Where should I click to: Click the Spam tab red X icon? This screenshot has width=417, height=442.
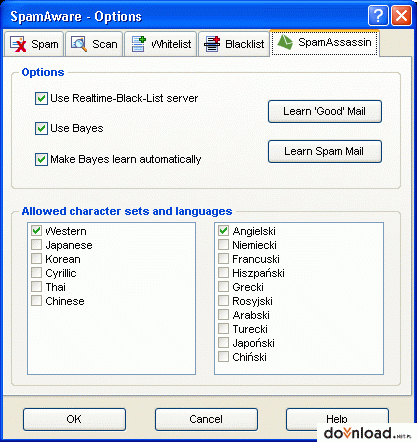(x=18, y=44)
